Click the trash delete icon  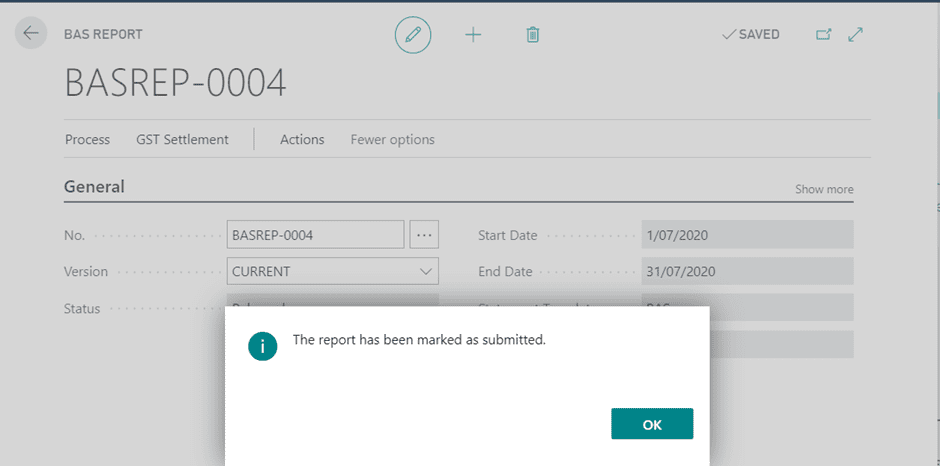pos(533,34)
